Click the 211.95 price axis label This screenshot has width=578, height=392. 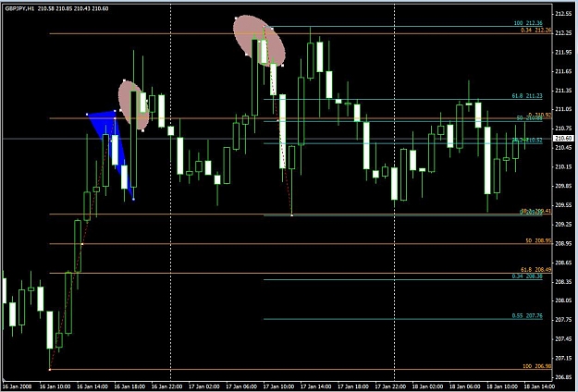[563, 53]
